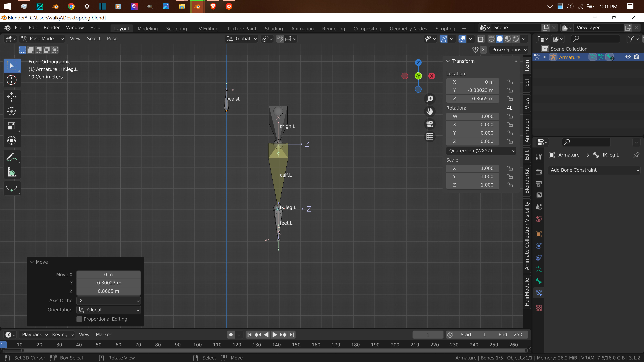Image resolution: width=644 pixels, height=362 pixels.
Task: Open Object Data armature properties tab
Action: tap(539, 269)
